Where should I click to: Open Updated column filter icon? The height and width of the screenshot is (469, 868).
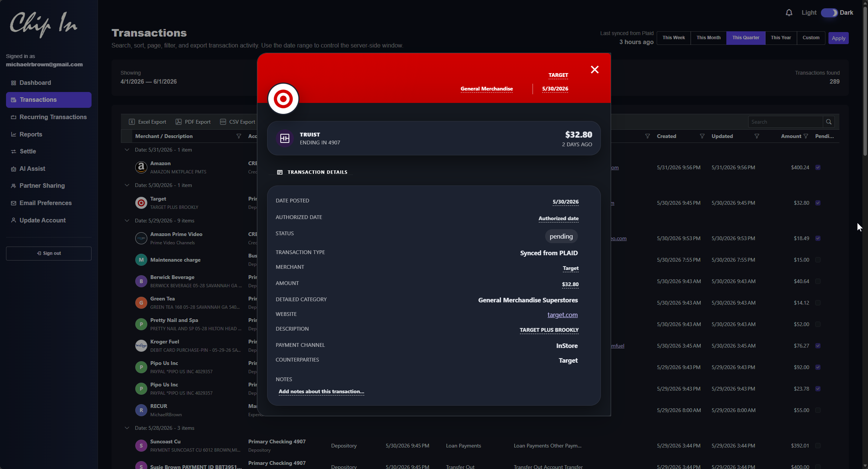click(x=757, y=136)
